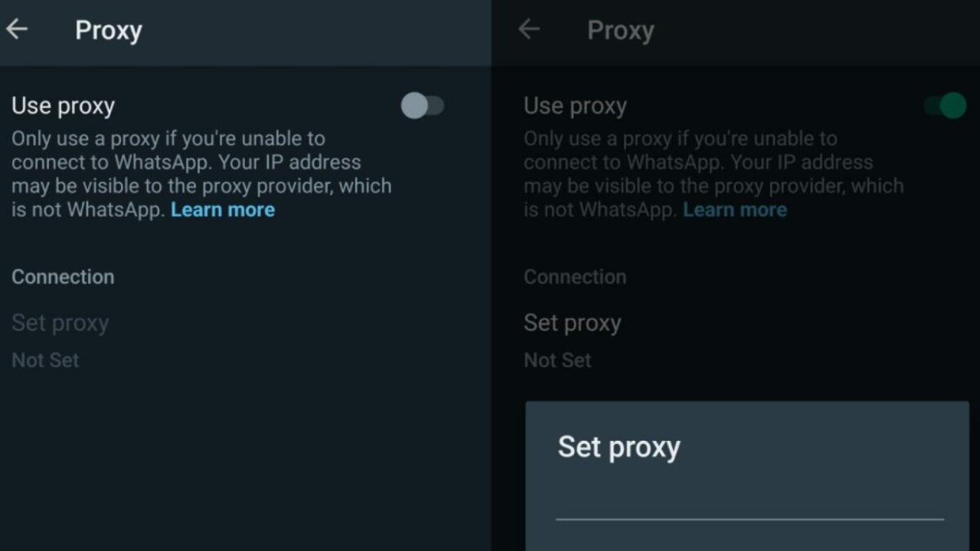
Task: Tap the Proxy header title on the right
Action: pos(620,30)
